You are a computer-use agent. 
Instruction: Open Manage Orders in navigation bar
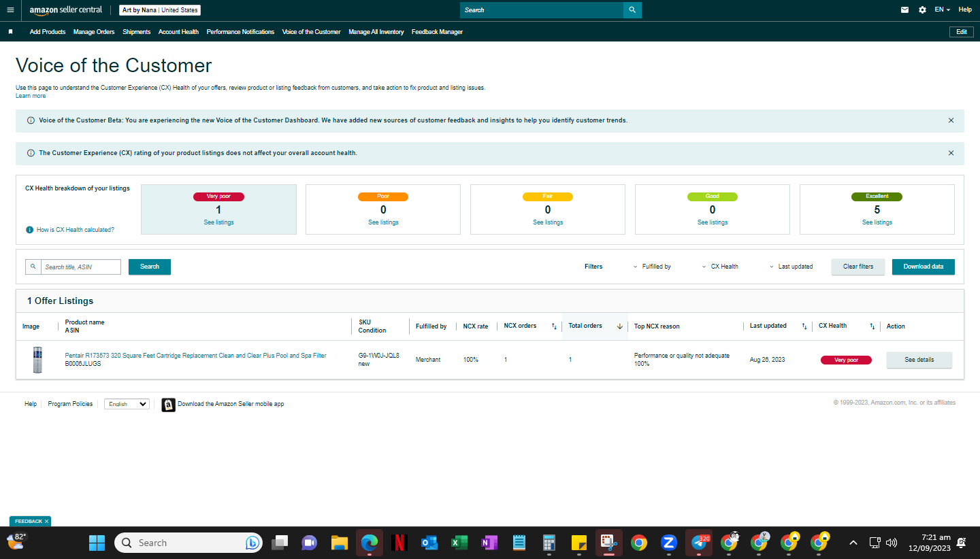(94, 32)
